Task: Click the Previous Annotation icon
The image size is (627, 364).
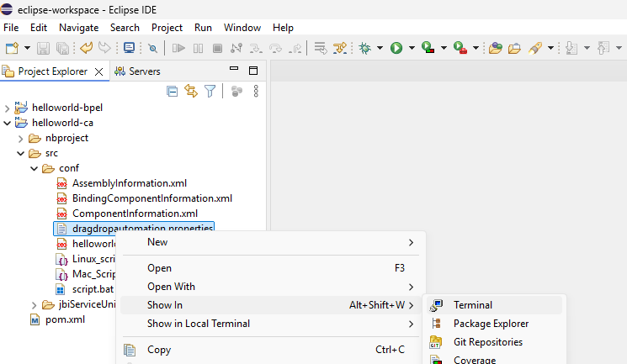Action: pos(603,49)
